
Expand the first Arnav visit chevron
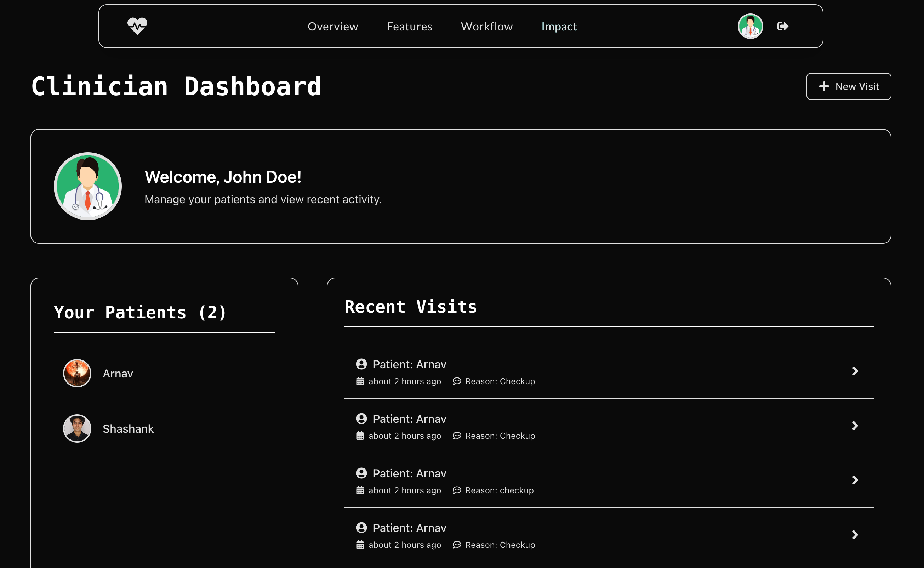click(855, 371)
